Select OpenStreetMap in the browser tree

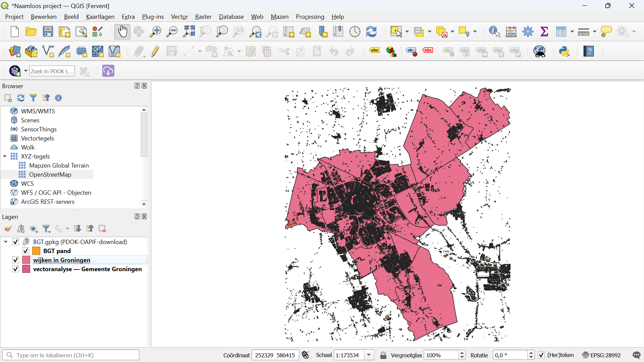point(50,175)
